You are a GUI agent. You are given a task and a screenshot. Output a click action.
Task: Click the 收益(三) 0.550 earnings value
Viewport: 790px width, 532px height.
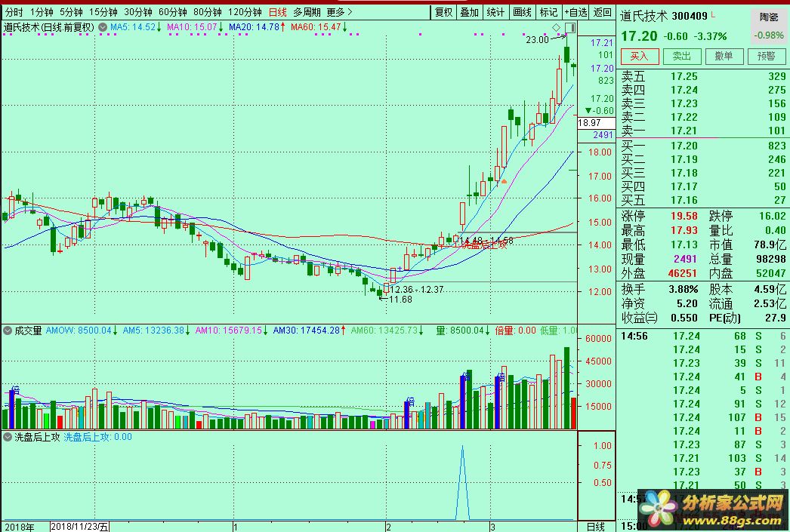click(684, 318)
